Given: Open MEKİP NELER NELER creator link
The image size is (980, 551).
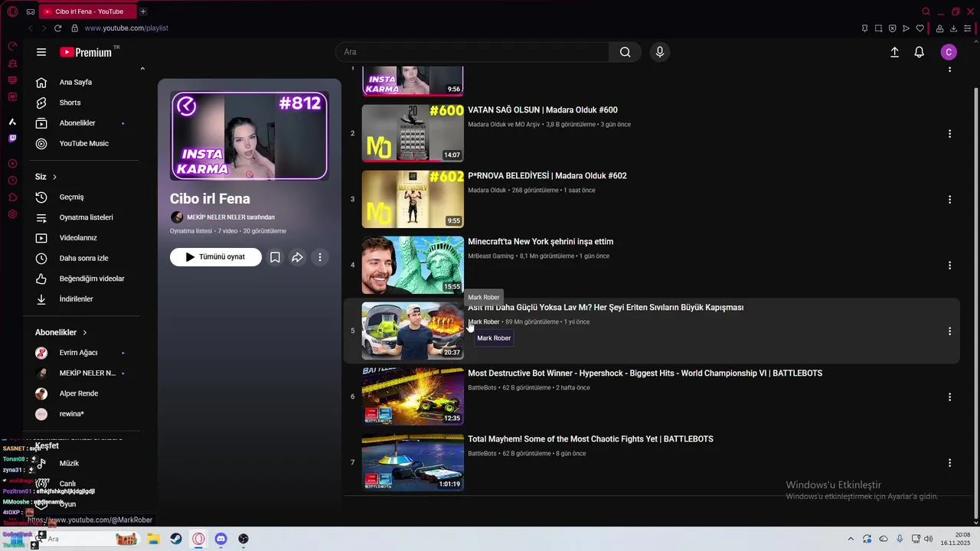Looking at the screenshot, I should tap(230, 217).
